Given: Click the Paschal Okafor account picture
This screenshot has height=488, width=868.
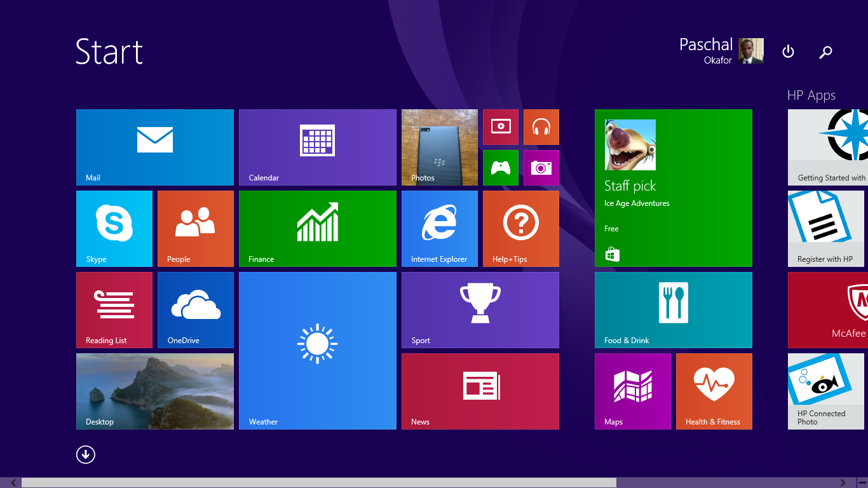Looking at the screenshot, I should click(x=751, y=51).
